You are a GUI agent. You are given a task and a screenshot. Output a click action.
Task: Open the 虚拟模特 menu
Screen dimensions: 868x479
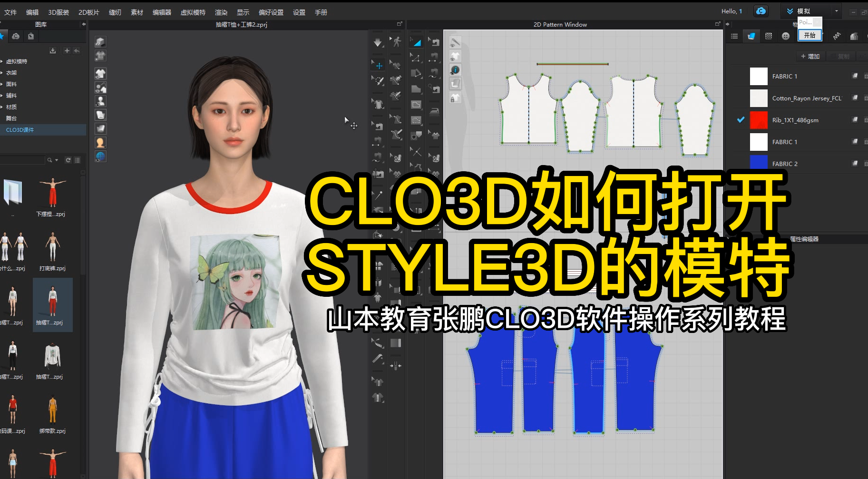[x=193, y=12]
